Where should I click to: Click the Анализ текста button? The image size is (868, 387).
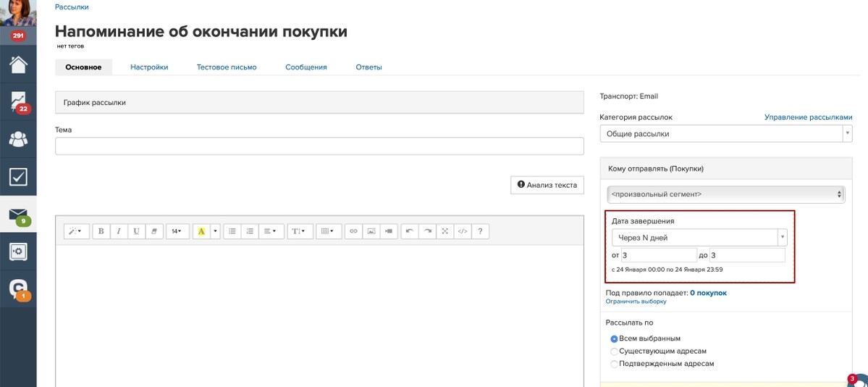click(547, 186)
